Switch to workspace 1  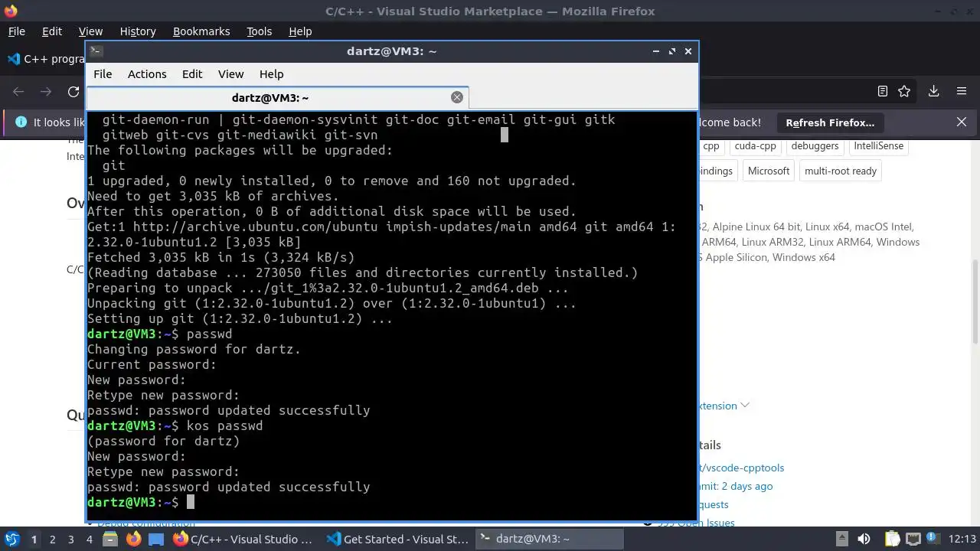[x=34, y=540]
